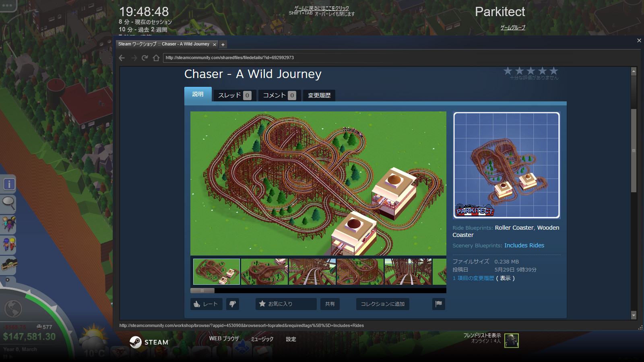The height and width of the screenshot is (362, 644).
Task: Click the thumbnail strip horizontal scrollbar handle
Action: (202, 290)
